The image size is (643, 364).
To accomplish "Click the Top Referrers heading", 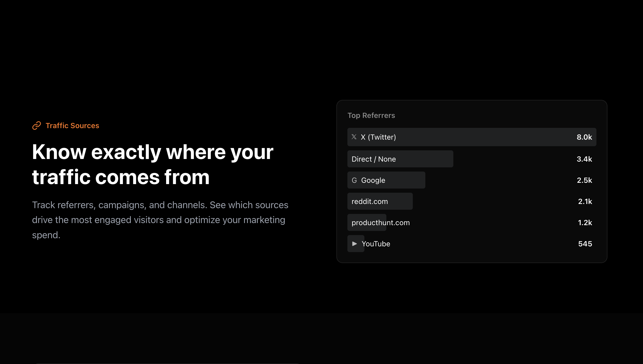I will [x=371, y=115].
